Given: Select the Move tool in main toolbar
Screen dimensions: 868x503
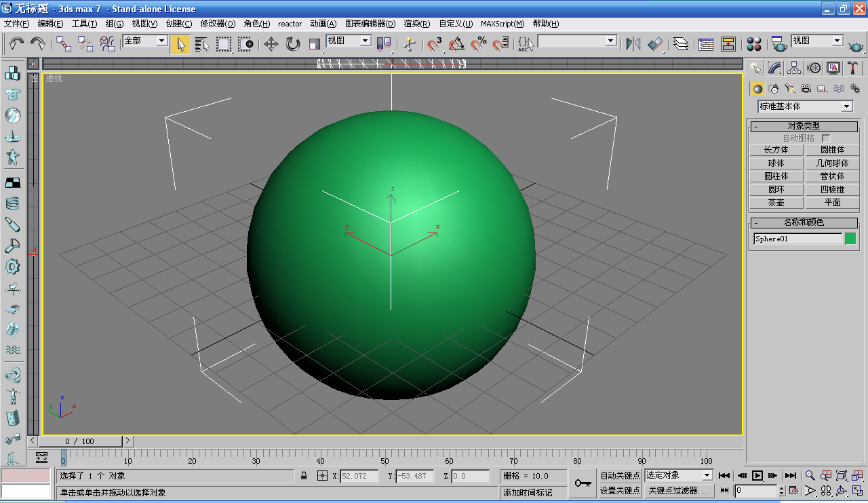Looking at the screenshot, I should coord(271,45).
